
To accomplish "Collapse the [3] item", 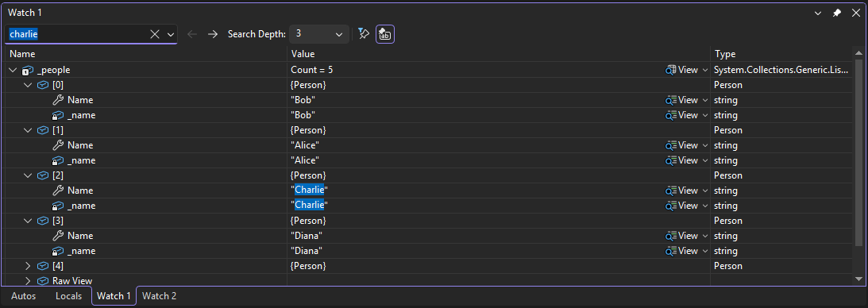I will click(27, 221).
